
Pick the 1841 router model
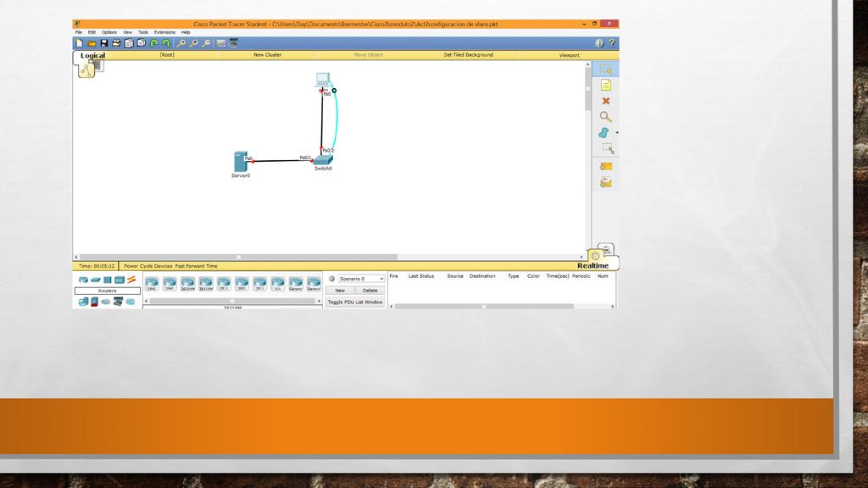tap(152, 284)
